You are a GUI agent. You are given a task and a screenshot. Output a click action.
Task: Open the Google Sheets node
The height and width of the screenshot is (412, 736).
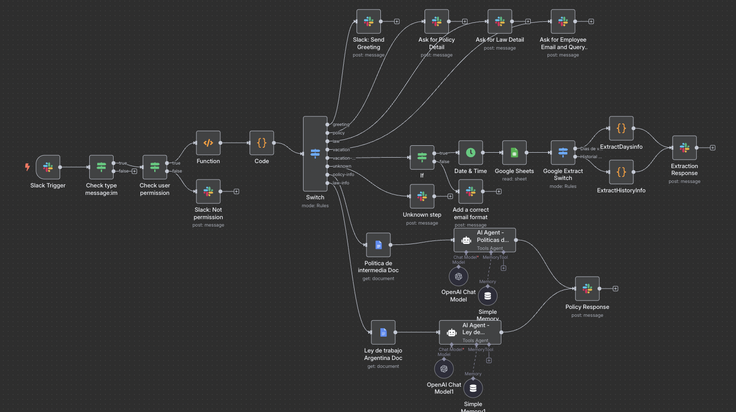tap(514, 153)
